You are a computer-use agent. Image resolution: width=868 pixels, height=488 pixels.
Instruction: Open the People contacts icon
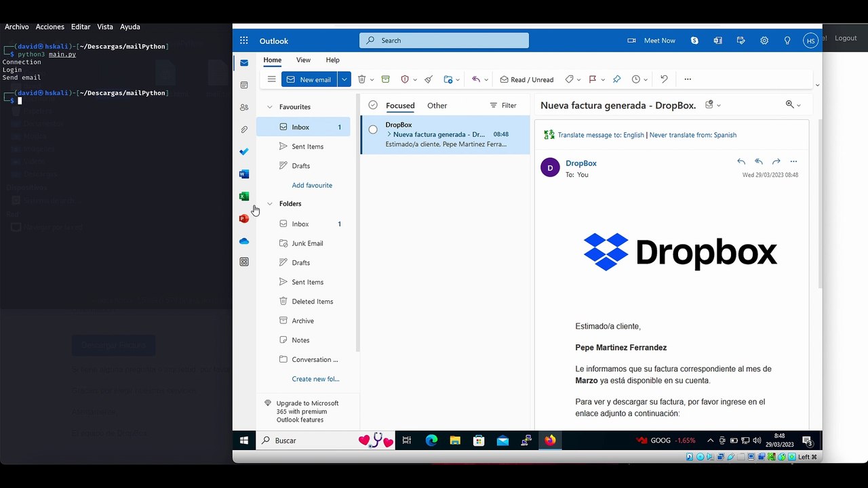tap(244, 108)
